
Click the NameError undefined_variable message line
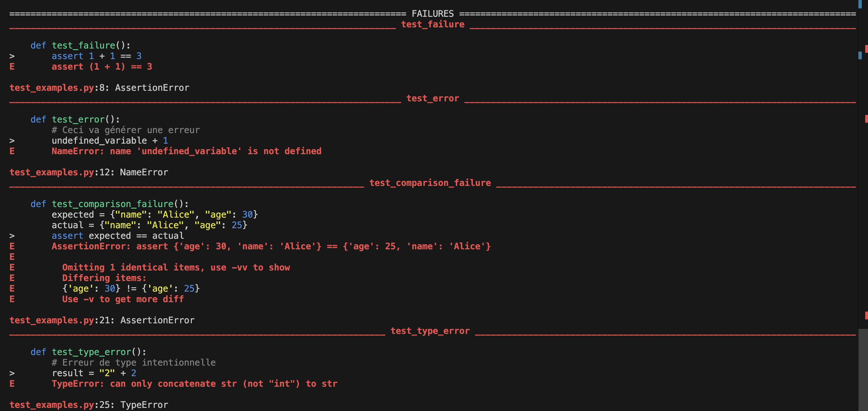tap(186, 151)
